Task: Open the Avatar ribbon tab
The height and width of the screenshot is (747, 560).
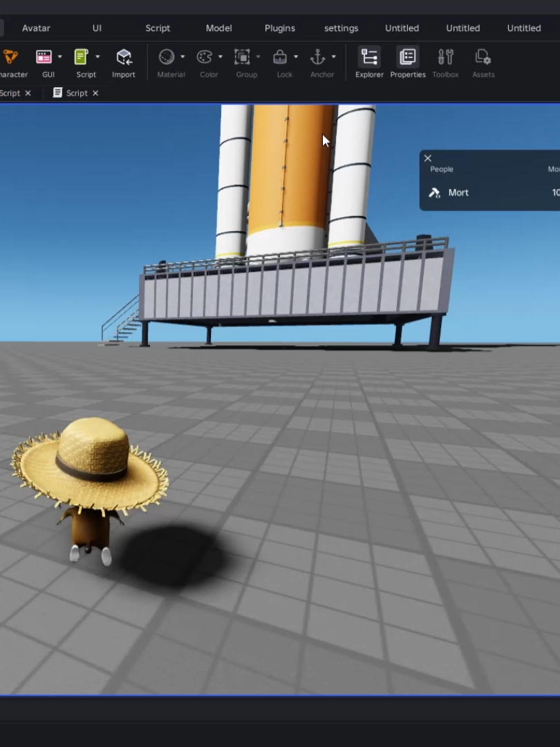Action: pos(36,28)
